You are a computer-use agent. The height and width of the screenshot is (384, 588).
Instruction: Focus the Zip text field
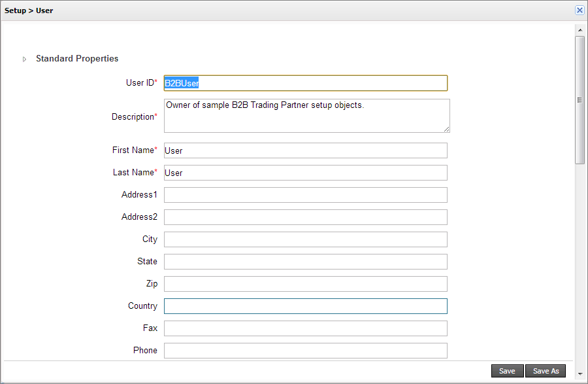[305, 284]
